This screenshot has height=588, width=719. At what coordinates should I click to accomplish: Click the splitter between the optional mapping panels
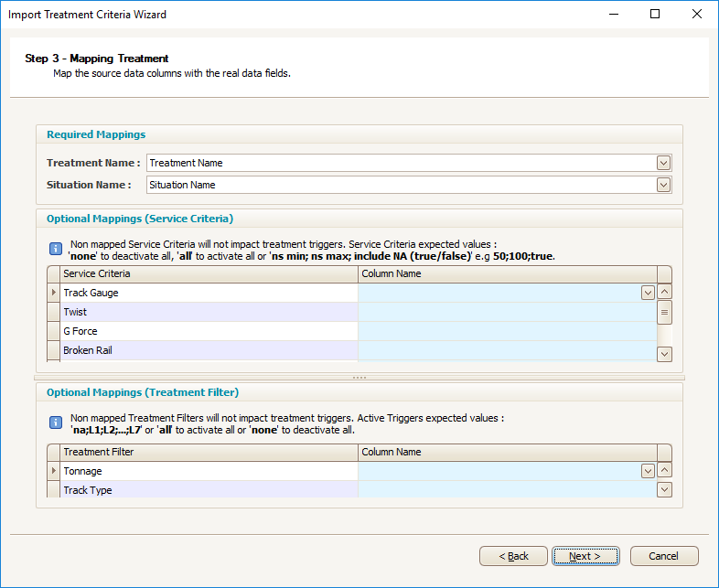[x=359, y=378]
